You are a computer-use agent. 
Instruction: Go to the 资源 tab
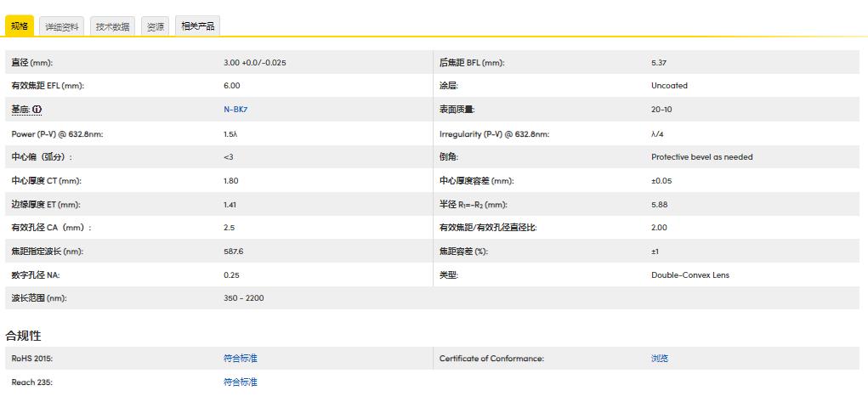pos(155,27)
